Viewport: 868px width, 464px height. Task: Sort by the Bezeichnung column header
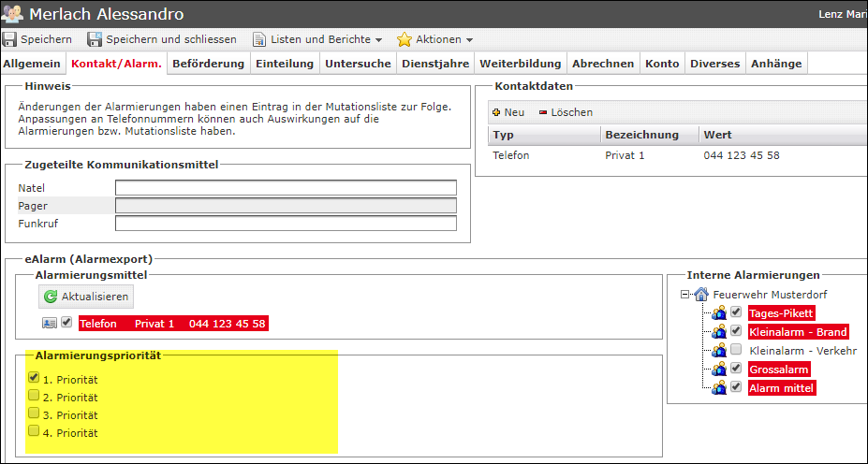tap(650, 135)
